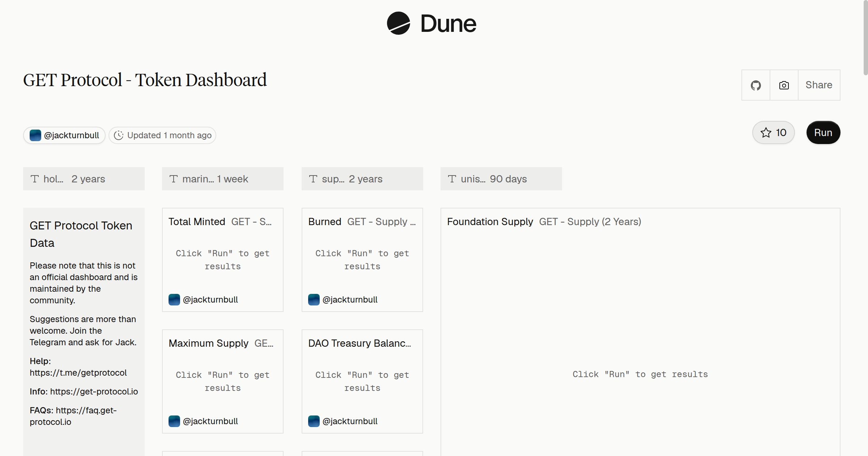Select the hol... 2 years parameter field
This screenshot has height=456, width=868.
(84, 179)
